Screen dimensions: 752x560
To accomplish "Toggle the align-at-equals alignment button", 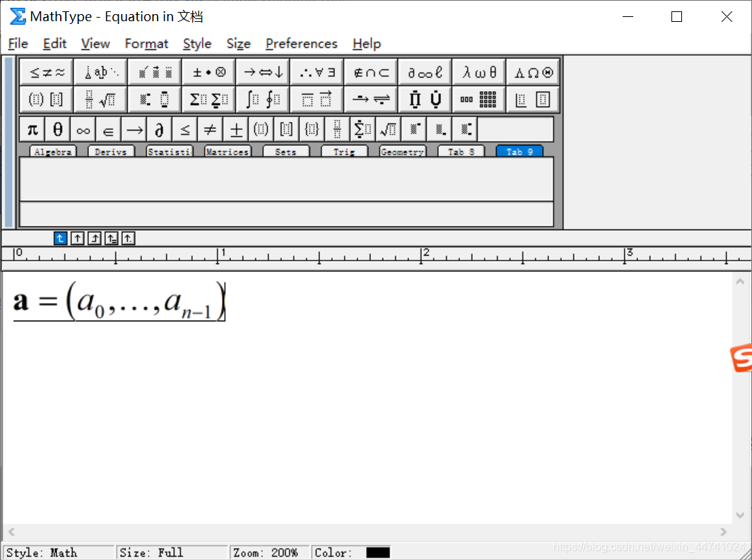I will [111, 238].
